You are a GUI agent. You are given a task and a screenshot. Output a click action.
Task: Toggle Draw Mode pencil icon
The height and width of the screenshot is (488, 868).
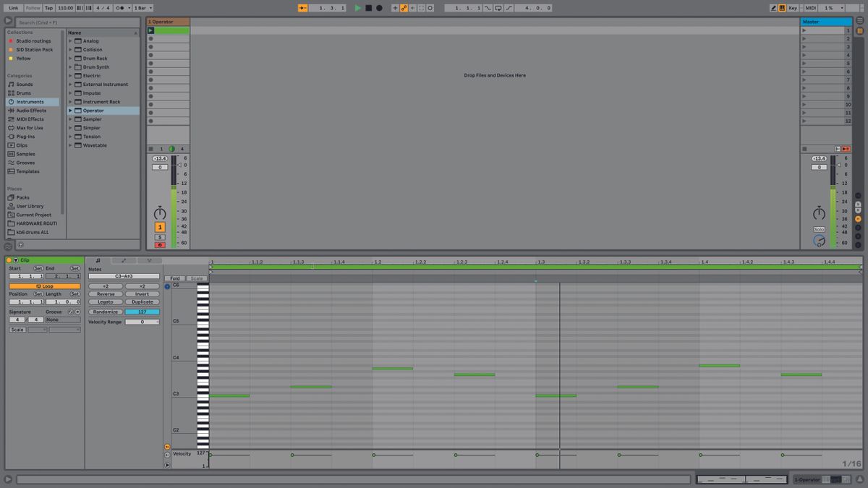click(773, 8)
